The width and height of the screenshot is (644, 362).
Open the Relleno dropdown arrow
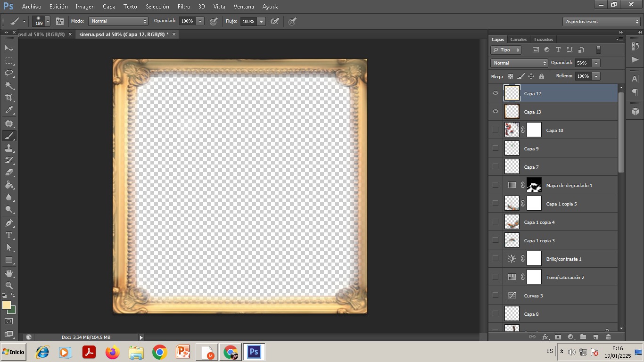pyautogui.click(x=596, y=76)
